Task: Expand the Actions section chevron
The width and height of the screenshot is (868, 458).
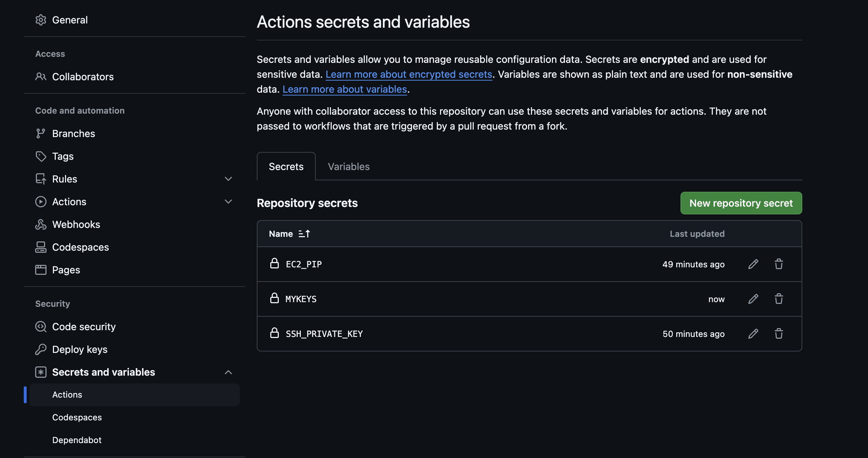Action: point(229,202)
